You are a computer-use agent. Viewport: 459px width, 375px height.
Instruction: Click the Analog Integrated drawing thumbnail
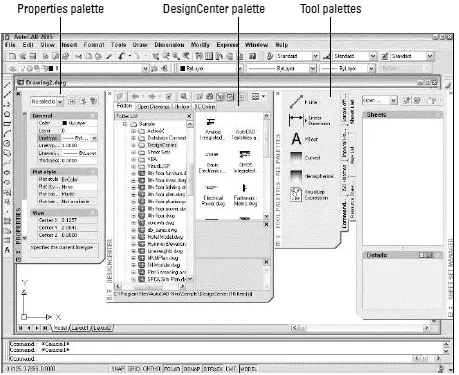coord(212,129)
